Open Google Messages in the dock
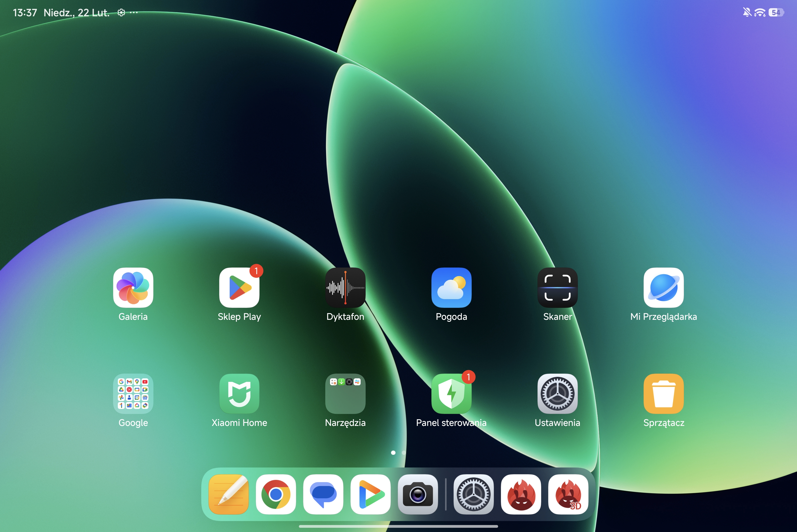Viewport: 797px width, 532px height. tap(323, 494)
